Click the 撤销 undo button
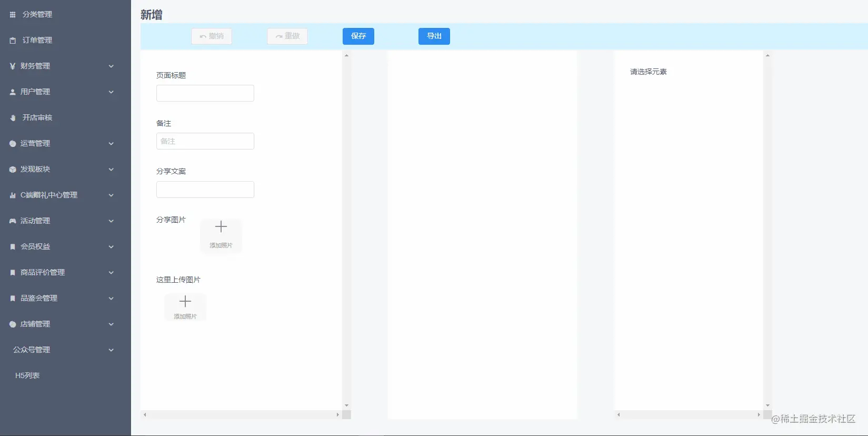 coord(212,36)
